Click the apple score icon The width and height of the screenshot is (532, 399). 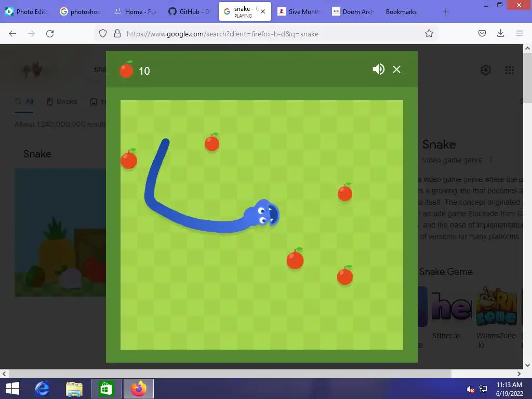pos(126,70)
